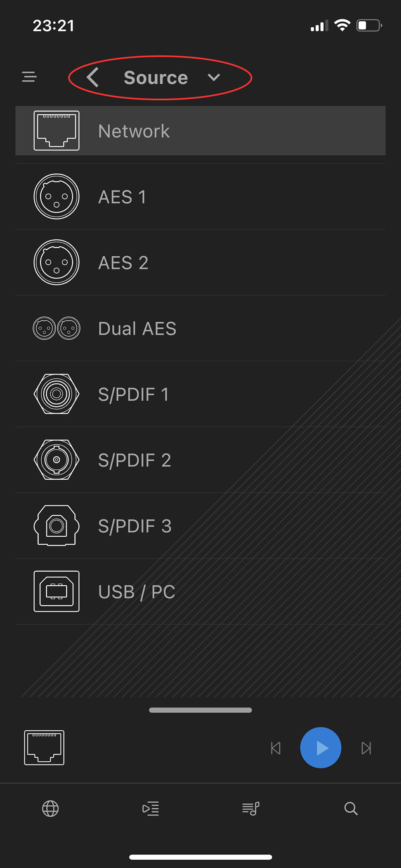Go back using the left chevron
Screen dimensions: 401x868
(x=93, y=77)
